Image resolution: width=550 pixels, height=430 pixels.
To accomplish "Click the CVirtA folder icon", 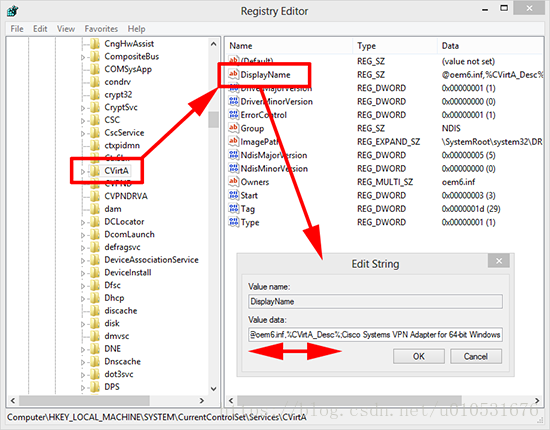I will [x=95, y=171].
